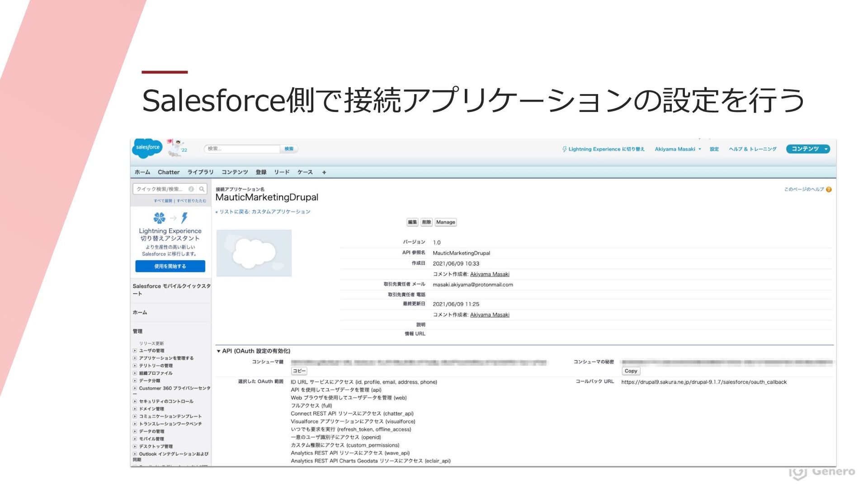Expand 組織プロファイル tree node
Viewport: 868px width, 488px height.
135,373
